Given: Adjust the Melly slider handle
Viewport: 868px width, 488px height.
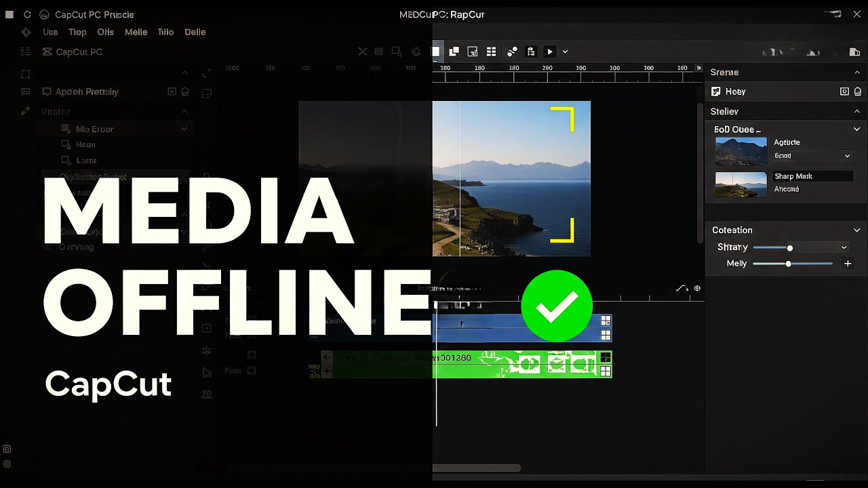Looking at the screenshot, I should (x=788, y=264).
